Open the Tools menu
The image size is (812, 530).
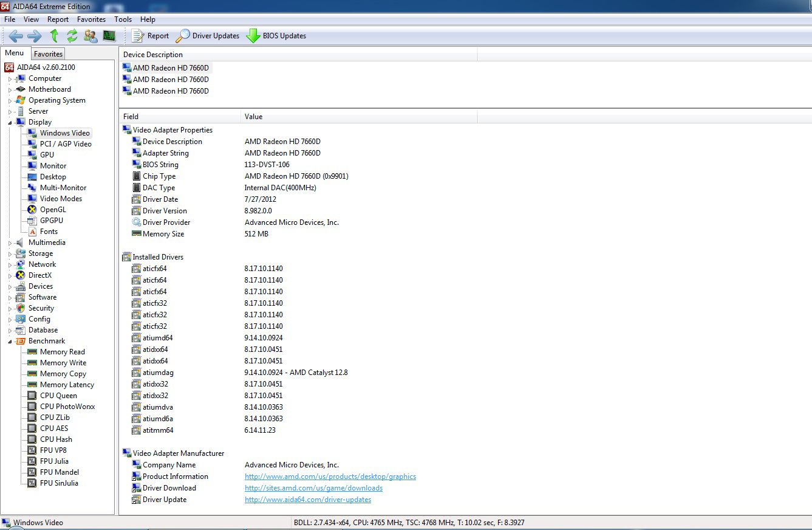pyautogui.click(x=123, y=19)
